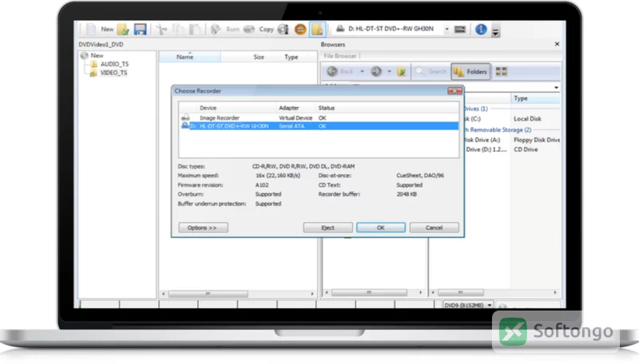
Task: Click the compilation list's right scroll arrow
Action: pyautogui.click(x=312, y=294)
